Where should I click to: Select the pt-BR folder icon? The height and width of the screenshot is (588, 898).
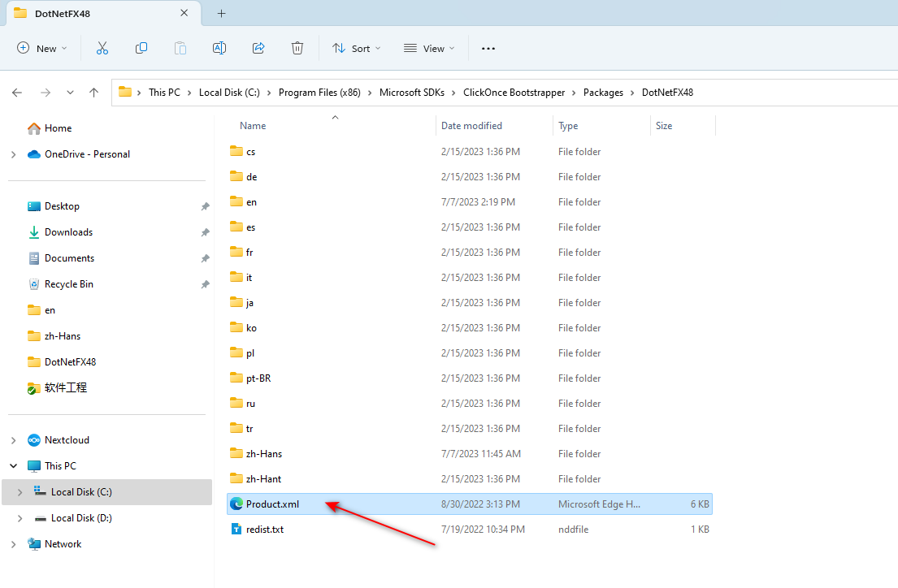click(236, 378)
